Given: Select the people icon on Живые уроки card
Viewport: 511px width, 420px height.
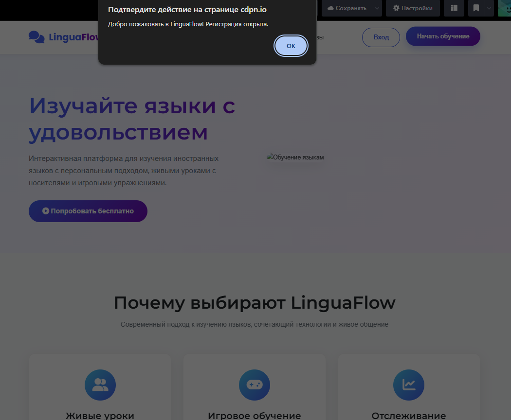Looking at the screenshot, I should click(100, 385).
